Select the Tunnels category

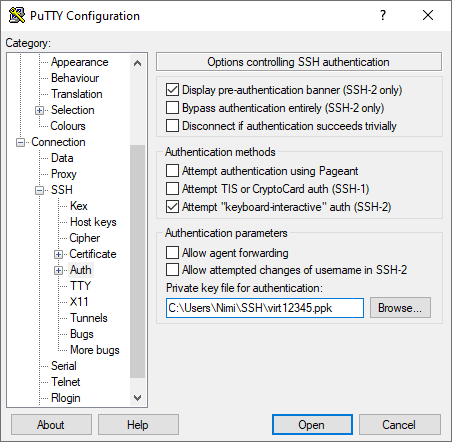pyautogui.click(x=89, y=318)
